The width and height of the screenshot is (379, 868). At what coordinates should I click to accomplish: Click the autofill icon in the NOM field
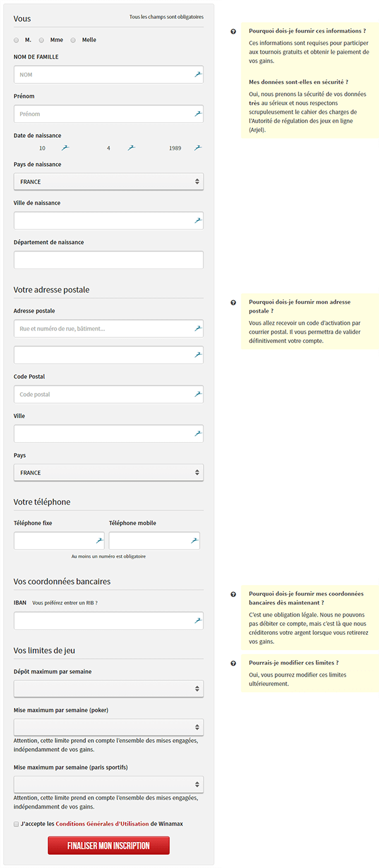point(198,75)
